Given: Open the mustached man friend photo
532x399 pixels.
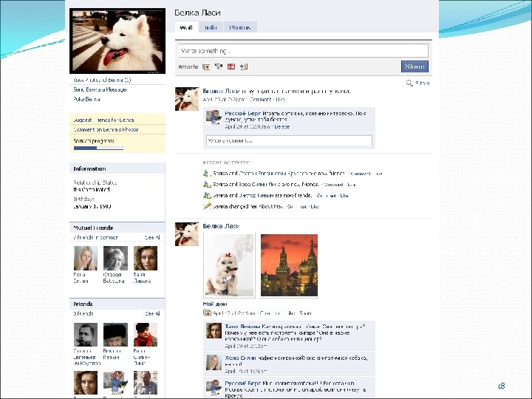Looking at the screenshot, I should point(86,335).
